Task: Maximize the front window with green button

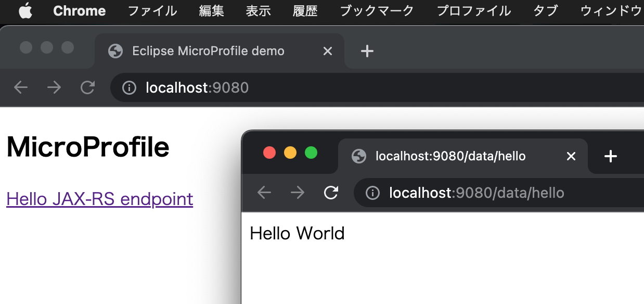Action: [x=311, y=153]
